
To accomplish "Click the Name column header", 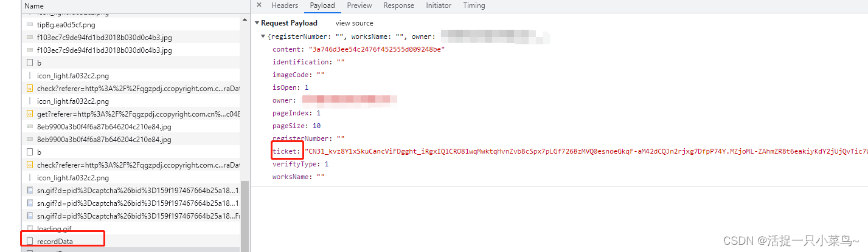I will point(34,6).
